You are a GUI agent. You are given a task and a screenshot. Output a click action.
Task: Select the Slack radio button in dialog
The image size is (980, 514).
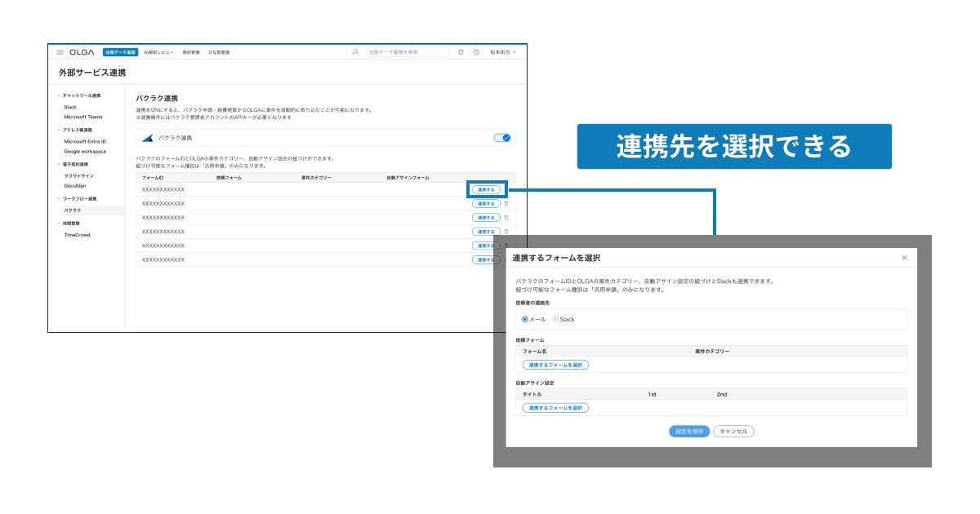click(x=555, y=319)
